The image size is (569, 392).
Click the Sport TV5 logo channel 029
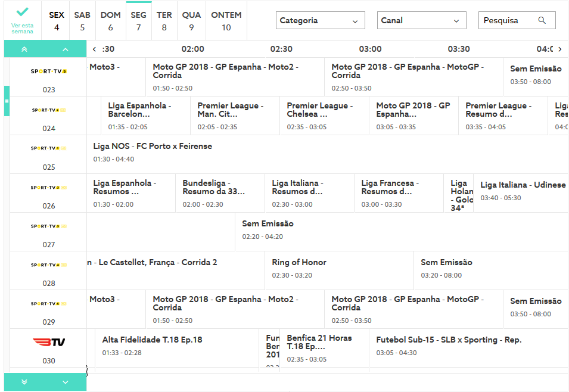49,303
